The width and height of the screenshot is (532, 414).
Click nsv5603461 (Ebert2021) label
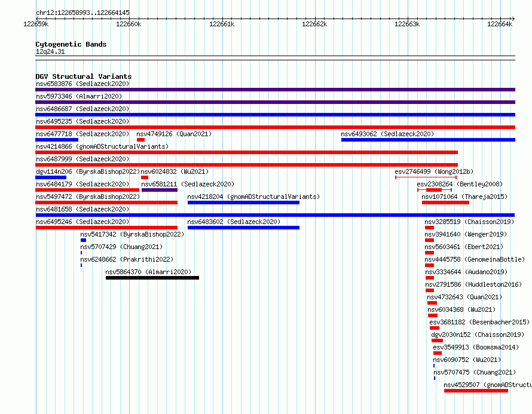click(x=464, y=247)
